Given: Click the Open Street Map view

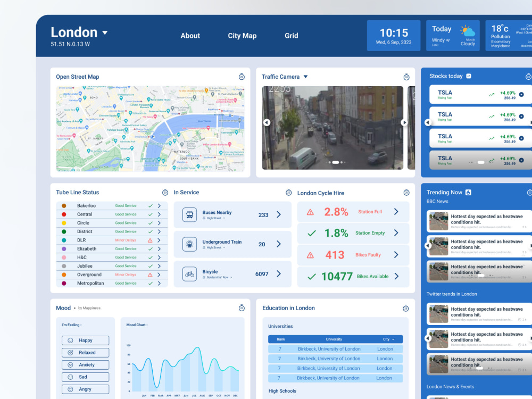Looking at the screenshot, I should pyautogui.click(x=150, y=129).
